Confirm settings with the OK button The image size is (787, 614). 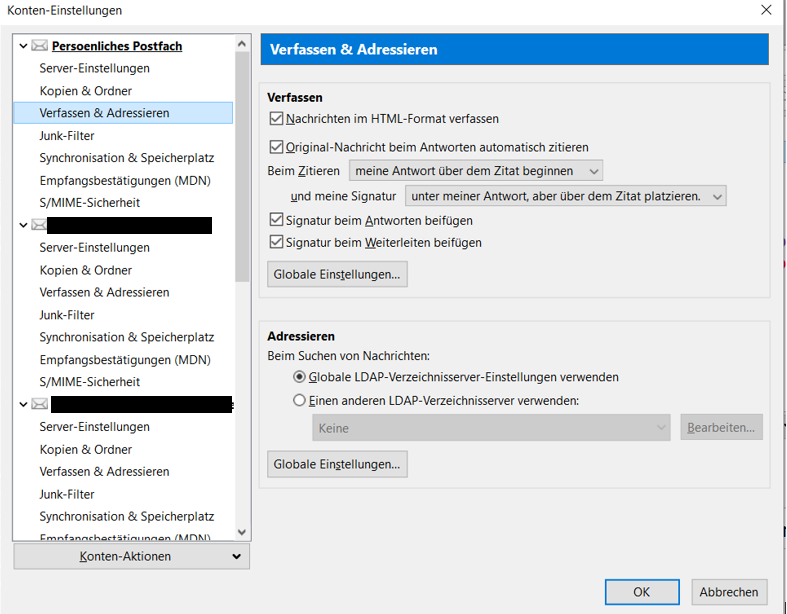pyautogui.click(x=641, y=592)
